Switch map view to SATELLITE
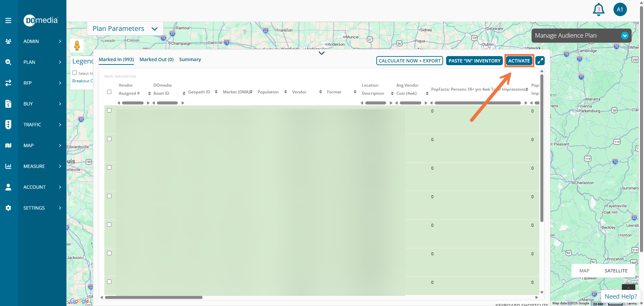This screenshot has width=644, height=306. tap(616, 271)
